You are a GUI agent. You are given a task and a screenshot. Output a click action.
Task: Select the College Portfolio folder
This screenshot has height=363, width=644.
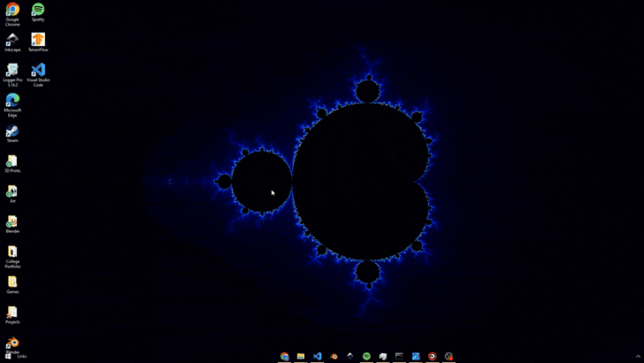pos(12,257)
